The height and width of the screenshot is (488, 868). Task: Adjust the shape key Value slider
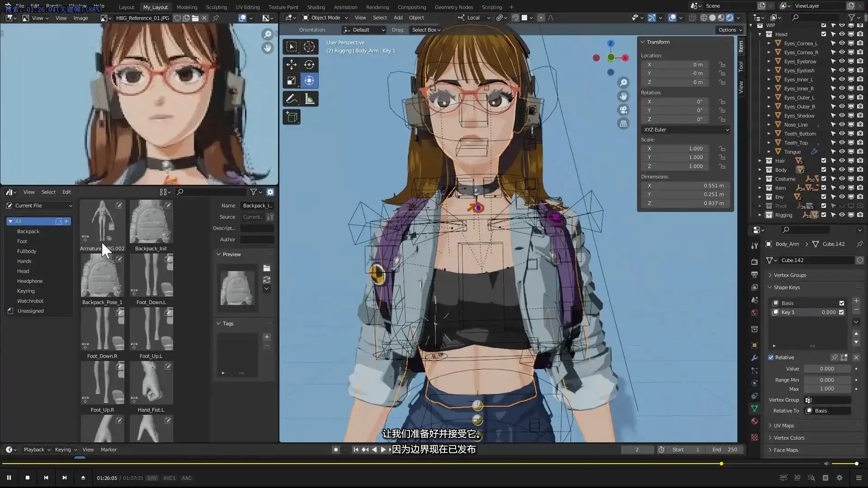[x=827, y=369]
